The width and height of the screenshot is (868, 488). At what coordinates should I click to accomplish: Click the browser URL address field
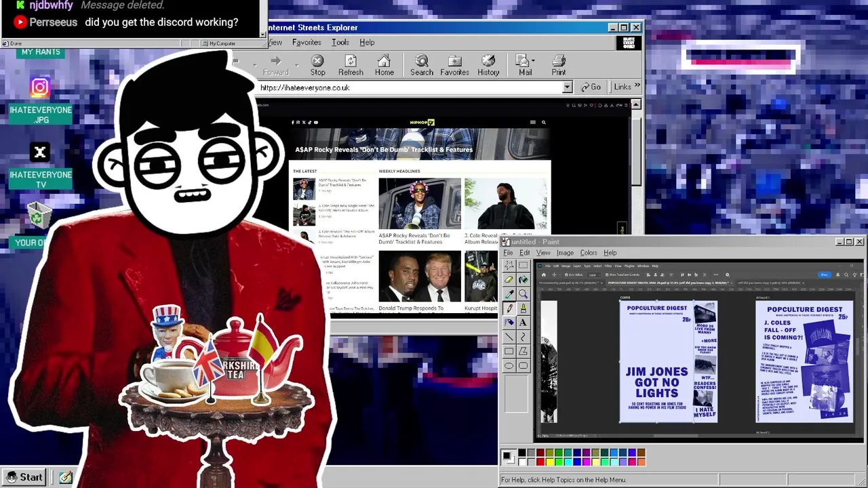coord(411,87)
